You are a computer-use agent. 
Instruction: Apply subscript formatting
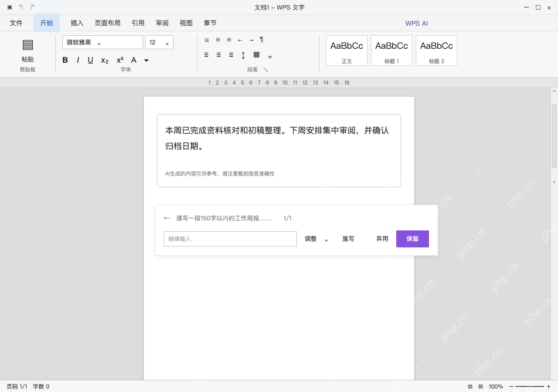tap(105, 61)
